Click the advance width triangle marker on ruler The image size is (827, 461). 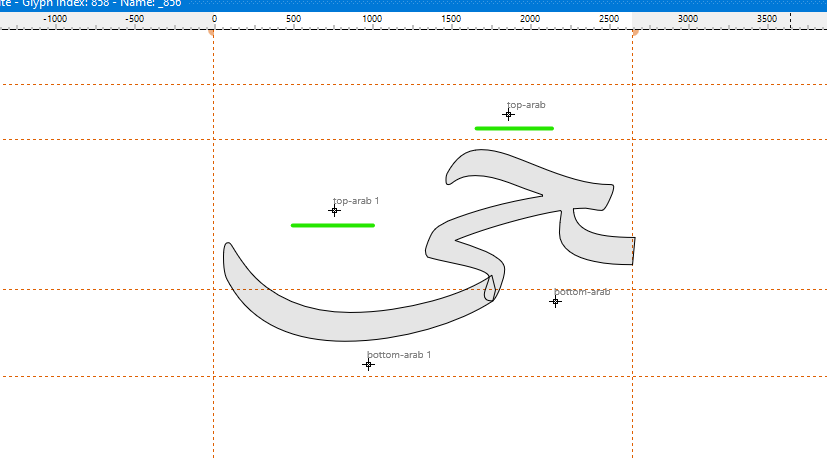(634, 34)
